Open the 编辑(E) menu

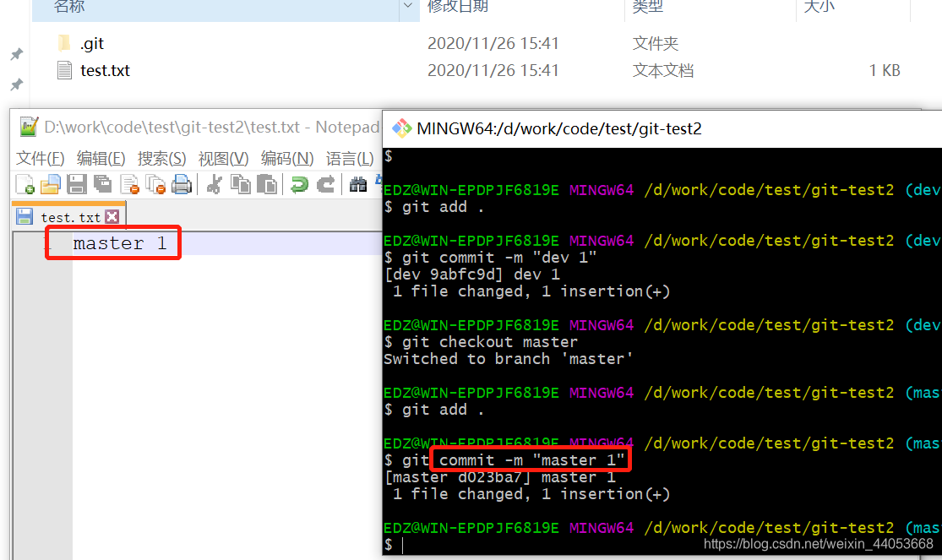click(x=101, y=159)
